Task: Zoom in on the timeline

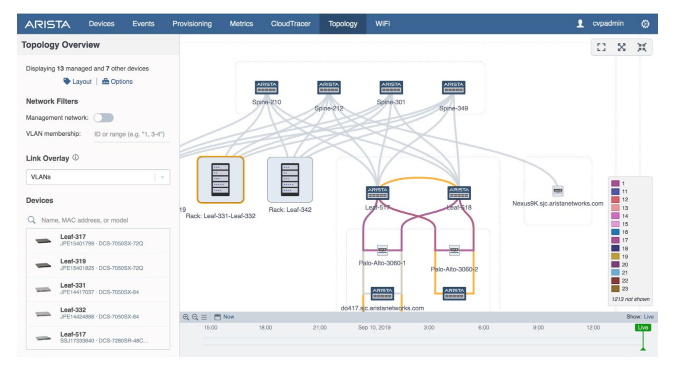Action: 186,317
